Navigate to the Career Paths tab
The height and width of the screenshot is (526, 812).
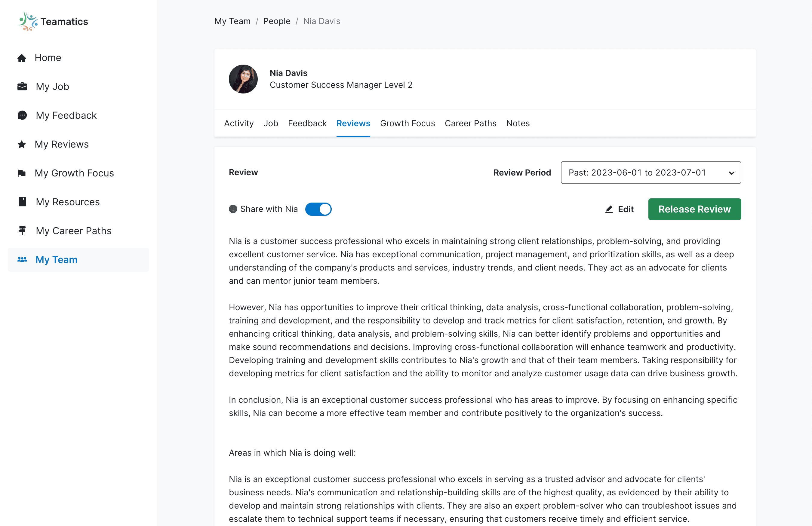[x=471, y=123]
